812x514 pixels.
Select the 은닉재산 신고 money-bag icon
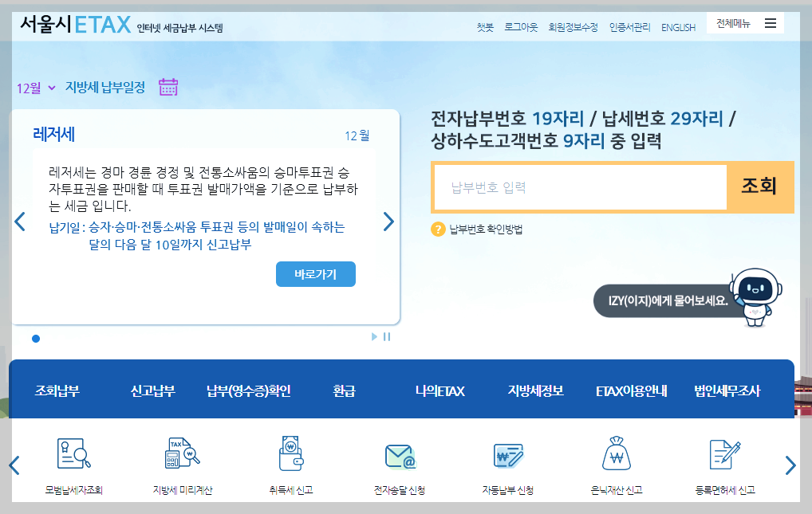click(x=617, y=452)
